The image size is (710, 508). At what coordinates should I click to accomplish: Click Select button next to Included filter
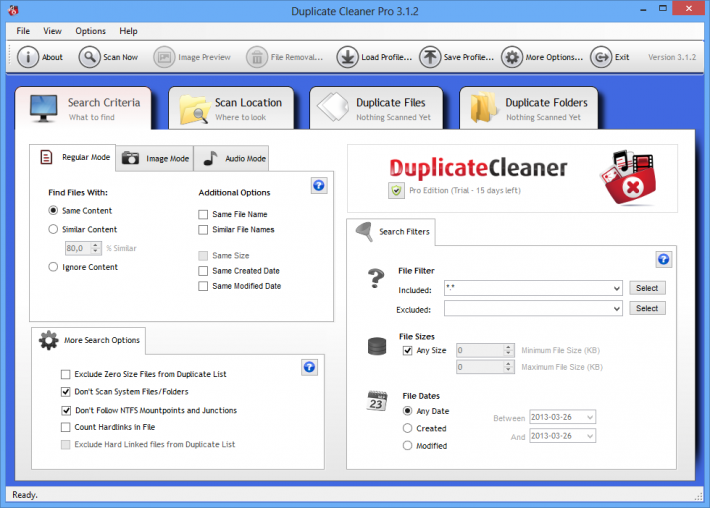click(x=647, y=288)
